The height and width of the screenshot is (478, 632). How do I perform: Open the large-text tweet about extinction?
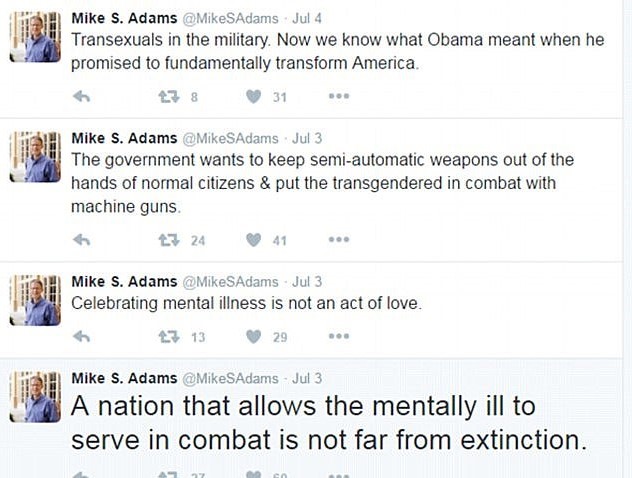[x=320, y=423]
